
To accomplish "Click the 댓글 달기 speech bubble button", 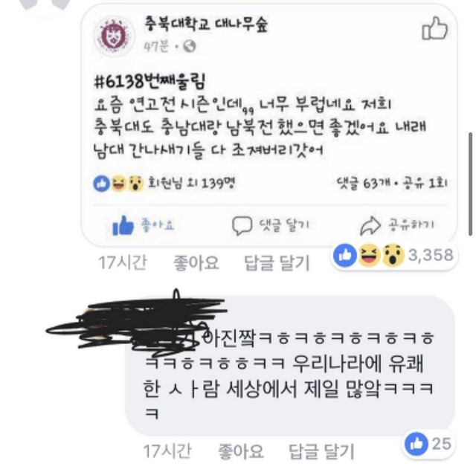I will pyautogui.click(x=270, y=225).
